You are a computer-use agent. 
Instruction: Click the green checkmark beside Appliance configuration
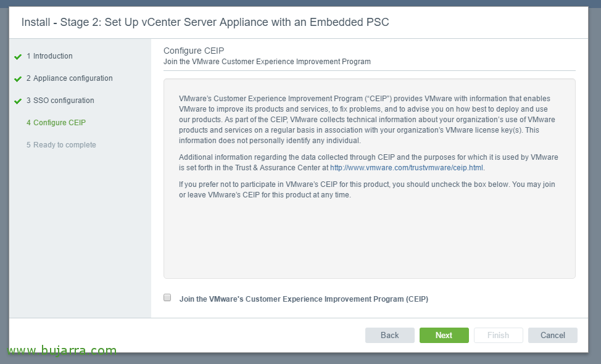18,79
